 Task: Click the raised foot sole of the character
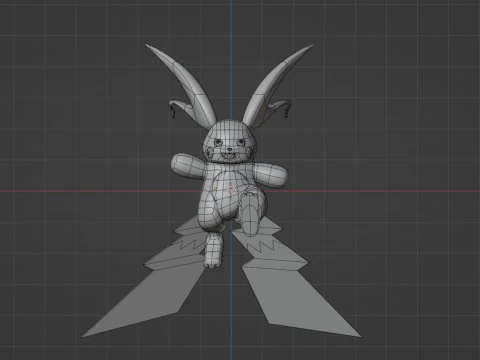[x=249, y=215]
